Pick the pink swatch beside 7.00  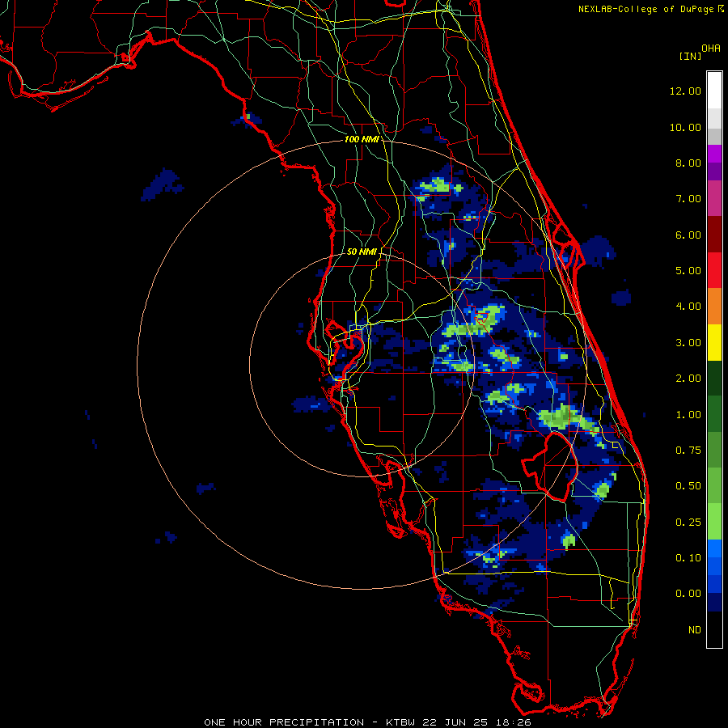[714, 198]
